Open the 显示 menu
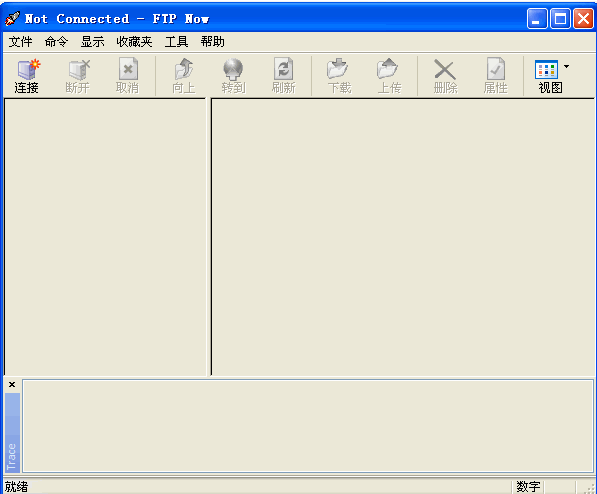Image resolution: width=597 pixels, height=494 pixels. 93,42
